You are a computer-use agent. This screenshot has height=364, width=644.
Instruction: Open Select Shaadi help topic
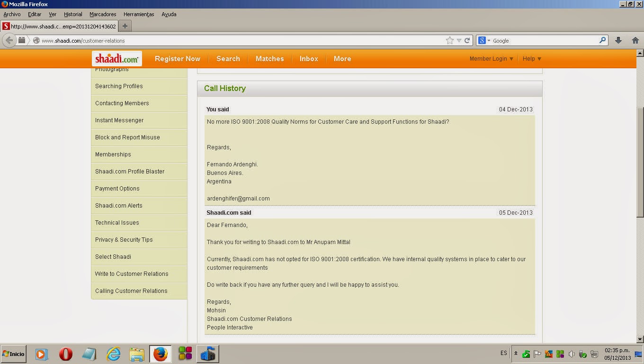pos(139,257)
